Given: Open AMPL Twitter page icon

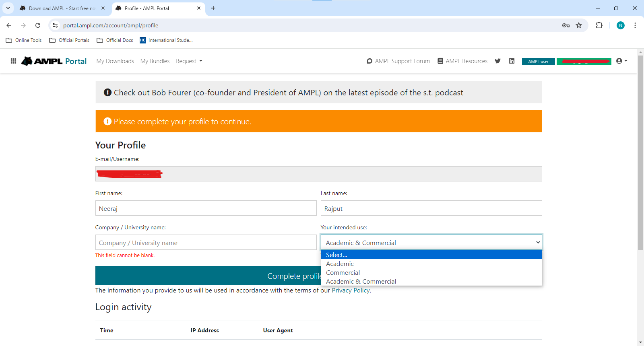Looking at the screenshot, I should point(497,61).
